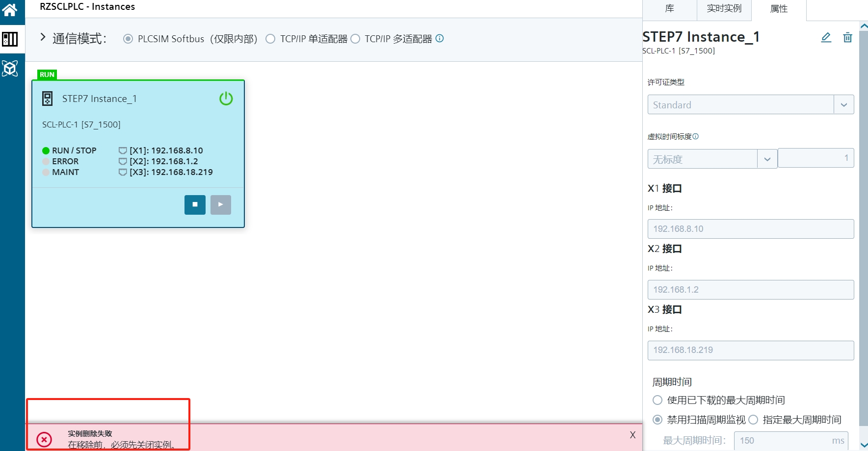Switch to the 实时实例 tab
The height and width of the screenshot is (451, 868).
(x=724, y=9)
